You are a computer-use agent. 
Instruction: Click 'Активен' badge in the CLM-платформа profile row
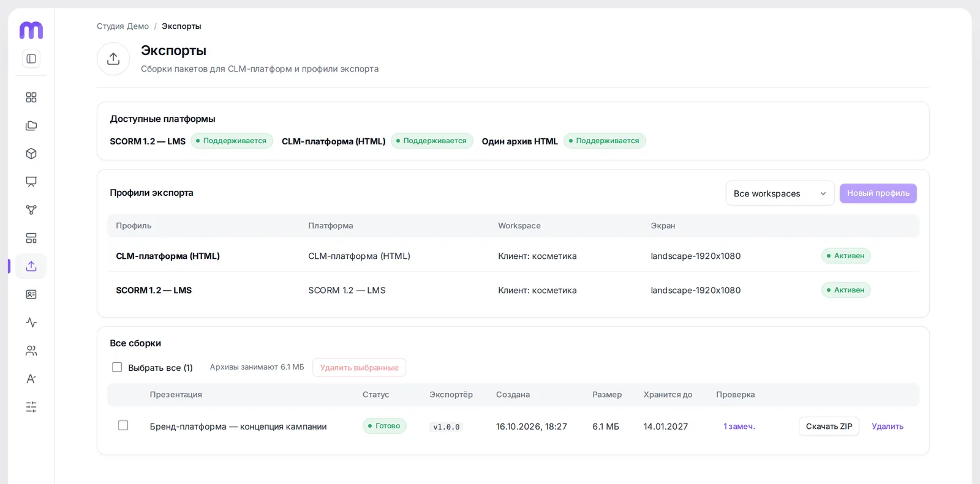click(x=846, y=256)
